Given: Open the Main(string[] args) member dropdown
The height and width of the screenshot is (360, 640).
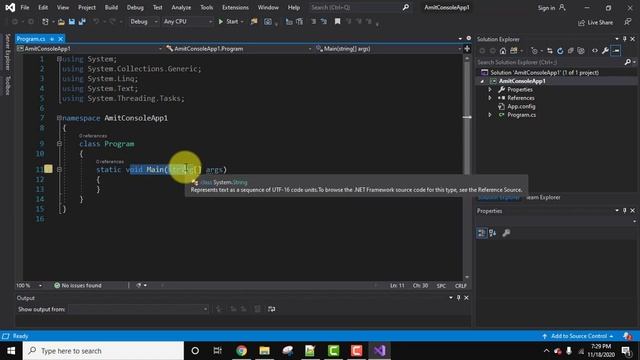Looking at the screenshot, I should pyautogui.click(x=388, y=49).
